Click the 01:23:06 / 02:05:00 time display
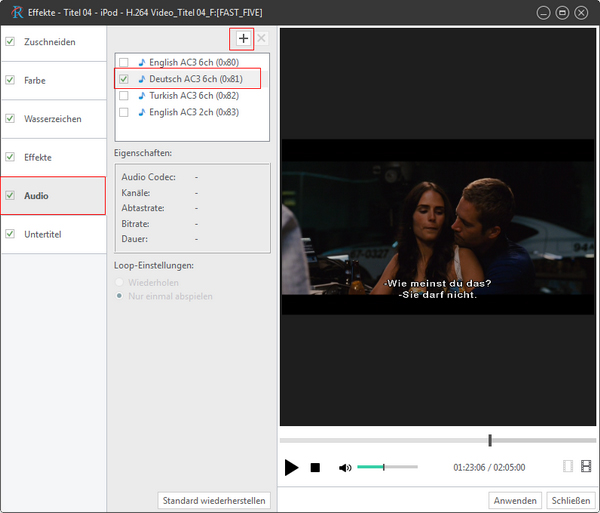 coord(489,467)
